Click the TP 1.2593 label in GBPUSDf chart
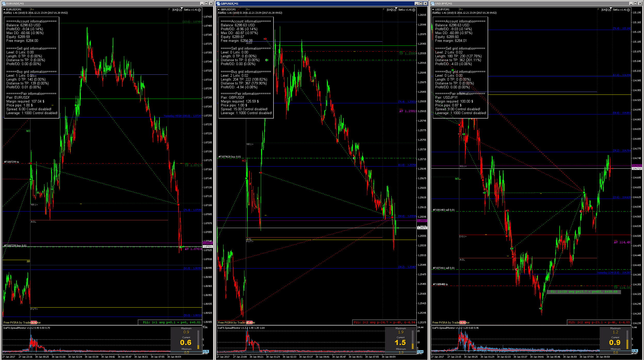Image resolution: width=644 pixels, height=360 pixels. point(408,53)
